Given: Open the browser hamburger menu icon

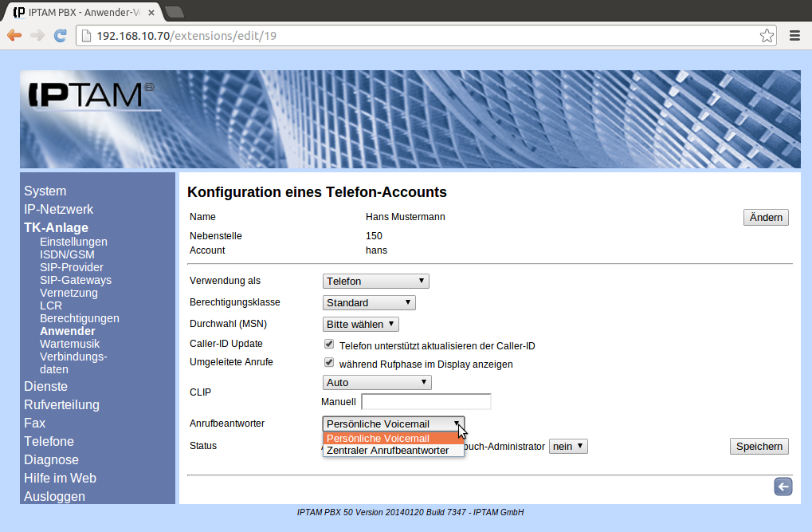Looking at the screenshot, I should point(794,36).
